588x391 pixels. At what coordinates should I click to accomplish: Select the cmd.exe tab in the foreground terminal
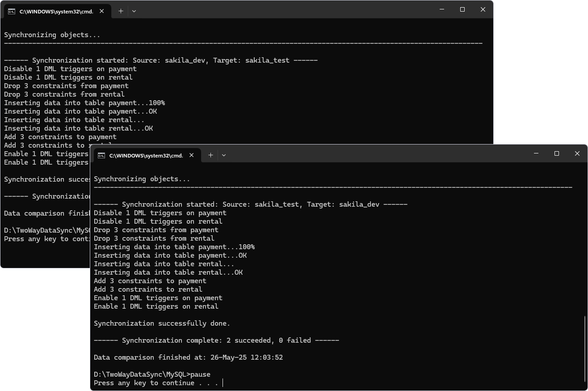click(x=146, y=155)
